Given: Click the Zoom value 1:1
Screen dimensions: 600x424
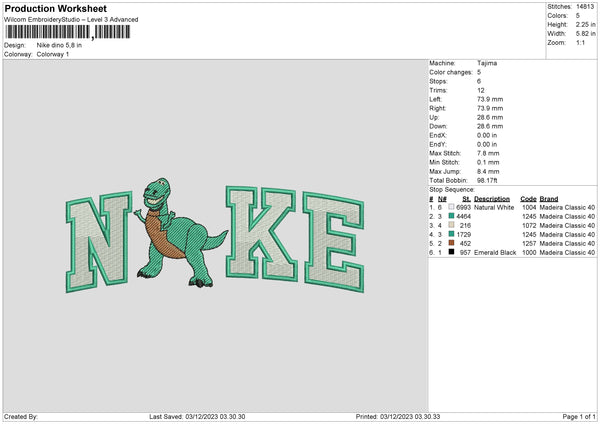Looking at the screenshot, I should pyautogui.click(x=580, y=43).
